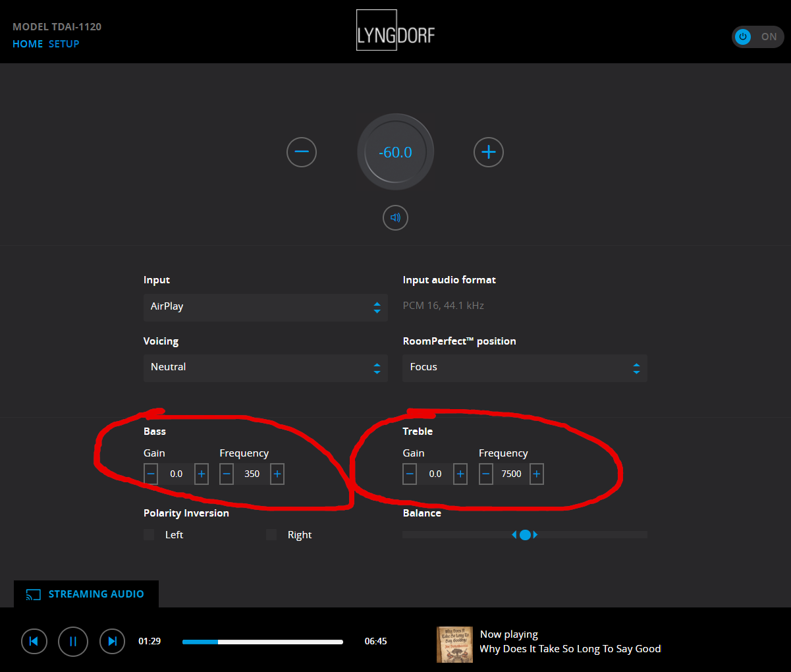Pause the current track
This screenshot has width=791, height=672.
click(x=73, y=641)
